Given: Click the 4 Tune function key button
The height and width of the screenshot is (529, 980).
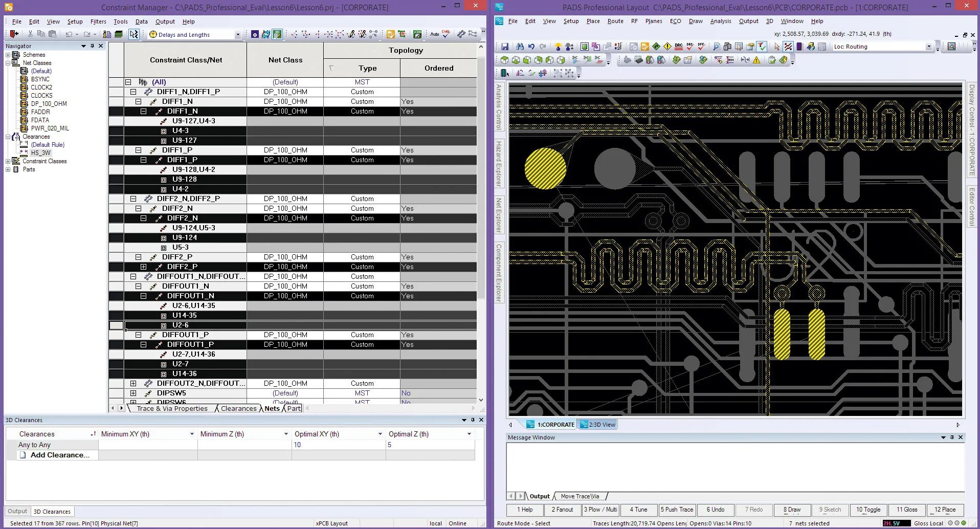Looking at the screenshot, I should [638, 510].
